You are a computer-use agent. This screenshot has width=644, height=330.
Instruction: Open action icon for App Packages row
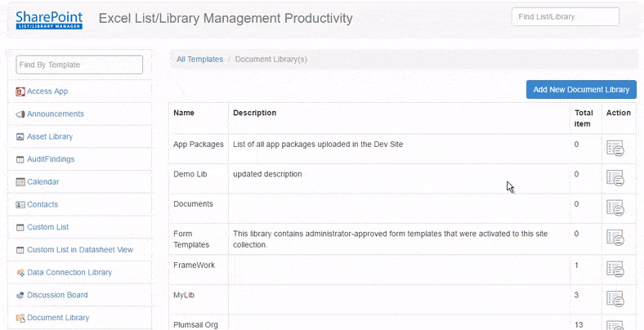615,148
